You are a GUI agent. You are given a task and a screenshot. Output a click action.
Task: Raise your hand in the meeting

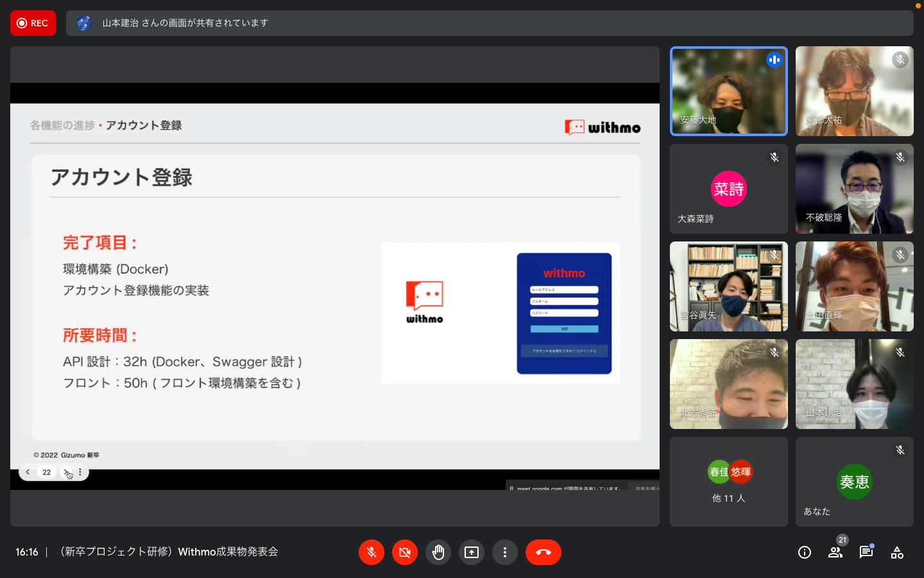click(x=438, y=552)
